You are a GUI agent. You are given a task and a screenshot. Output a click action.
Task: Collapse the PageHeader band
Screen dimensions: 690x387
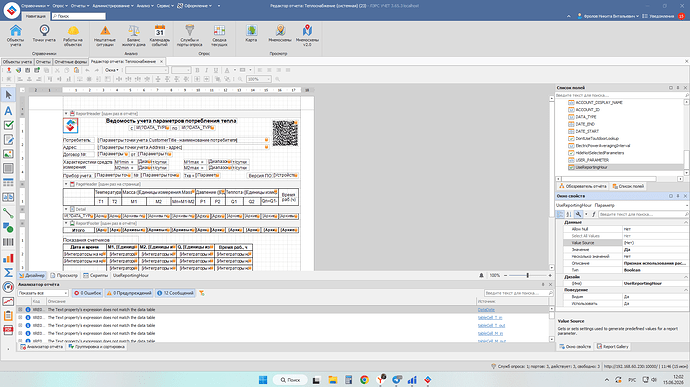coord(66,184)
